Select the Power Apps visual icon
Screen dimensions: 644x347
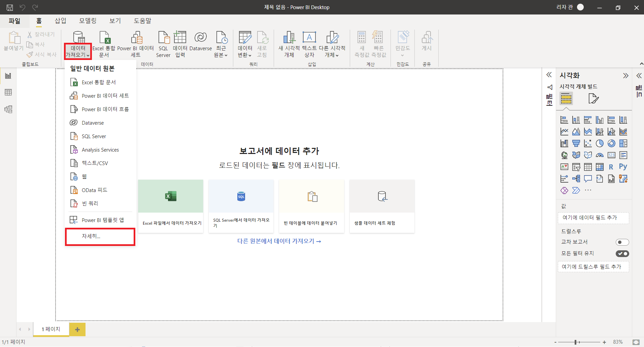click(x=564, y=190)
